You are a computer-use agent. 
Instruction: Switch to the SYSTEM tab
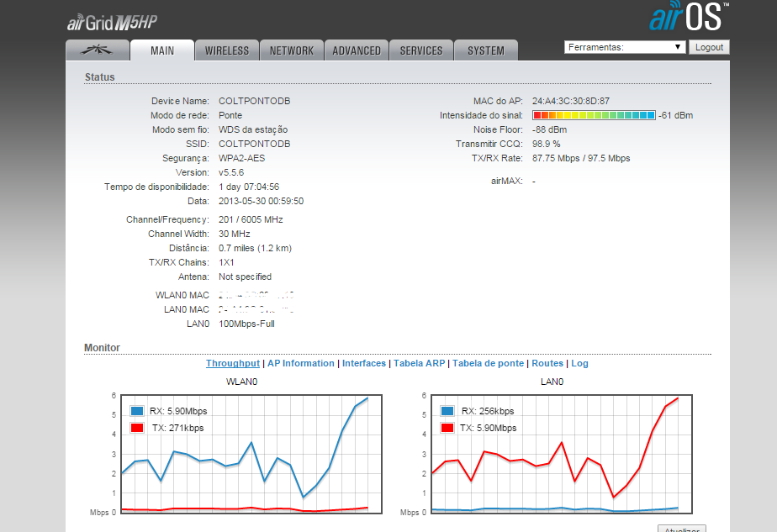point(486,50)
